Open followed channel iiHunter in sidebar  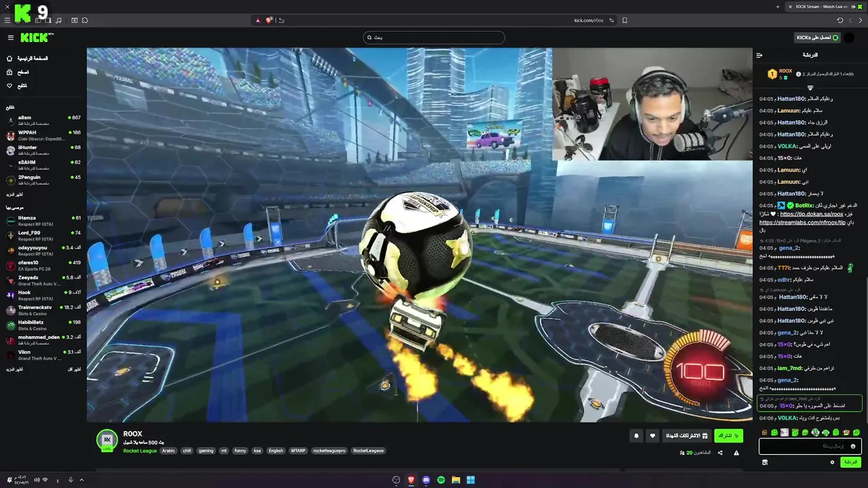click(x=43, y=150)
